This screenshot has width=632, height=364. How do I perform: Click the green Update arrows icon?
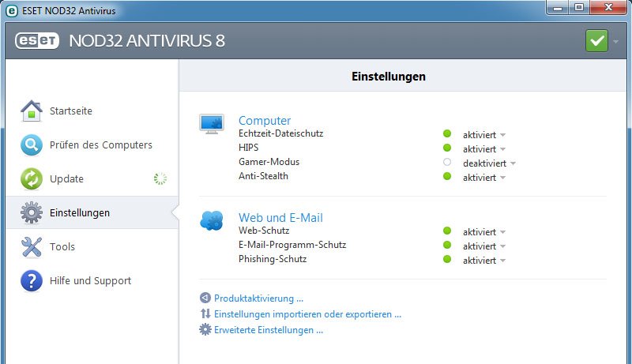pyautogui.click(x=32, y=178)
